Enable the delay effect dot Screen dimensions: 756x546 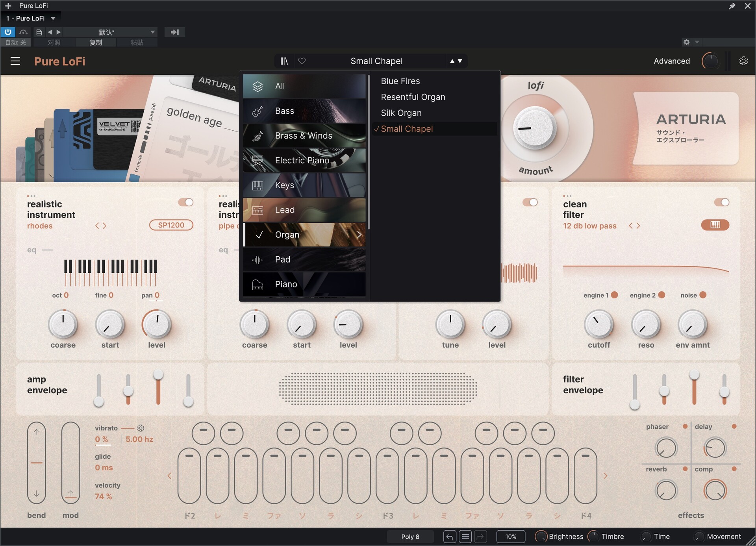coord(734,426)
